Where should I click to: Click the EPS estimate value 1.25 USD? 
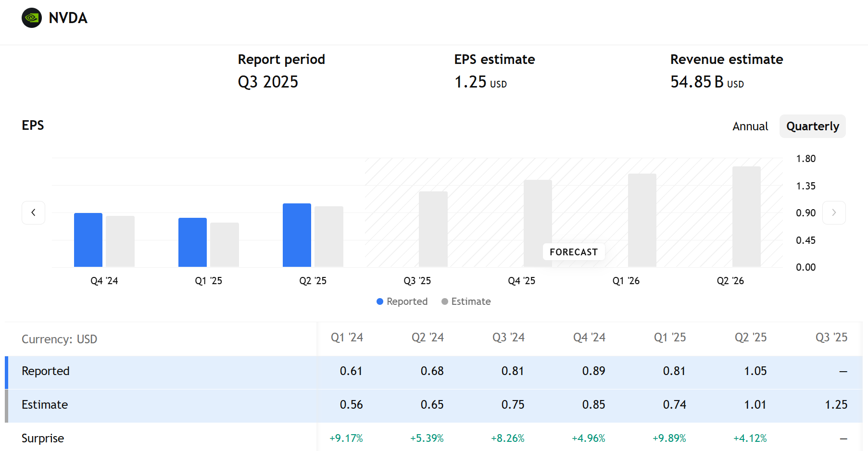(480, 82)
